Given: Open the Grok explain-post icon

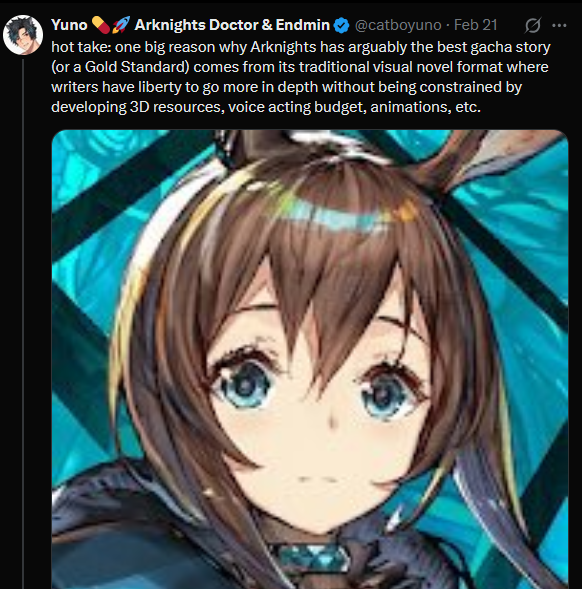Looking at the screenshot, I should pos(533,25).
